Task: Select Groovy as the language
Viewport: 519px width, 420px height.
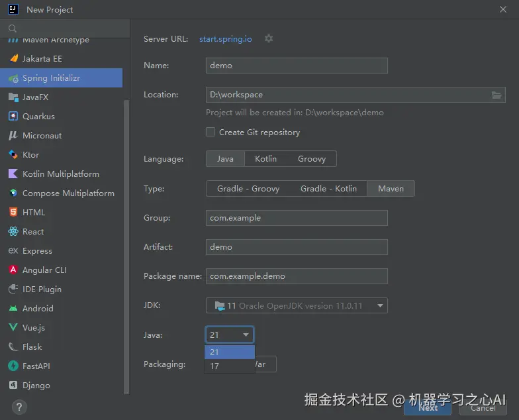Action: click(312, 159)
